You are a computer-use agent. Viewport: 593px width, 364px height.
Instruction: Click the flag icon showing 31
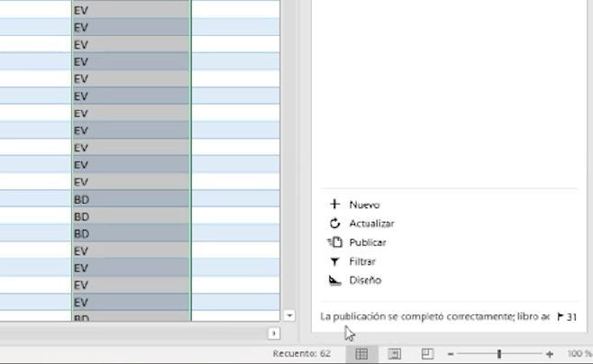coord(561,316)
